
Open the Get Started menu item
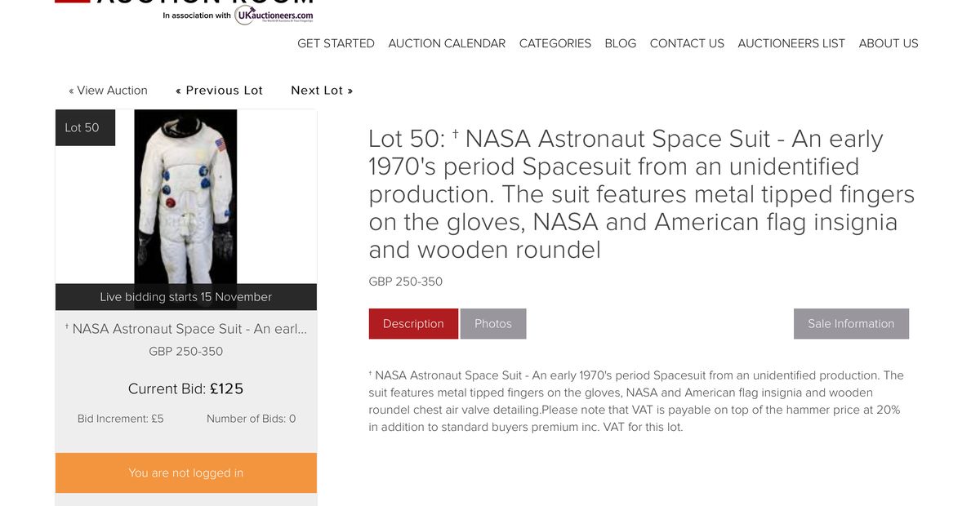[336, 43]
